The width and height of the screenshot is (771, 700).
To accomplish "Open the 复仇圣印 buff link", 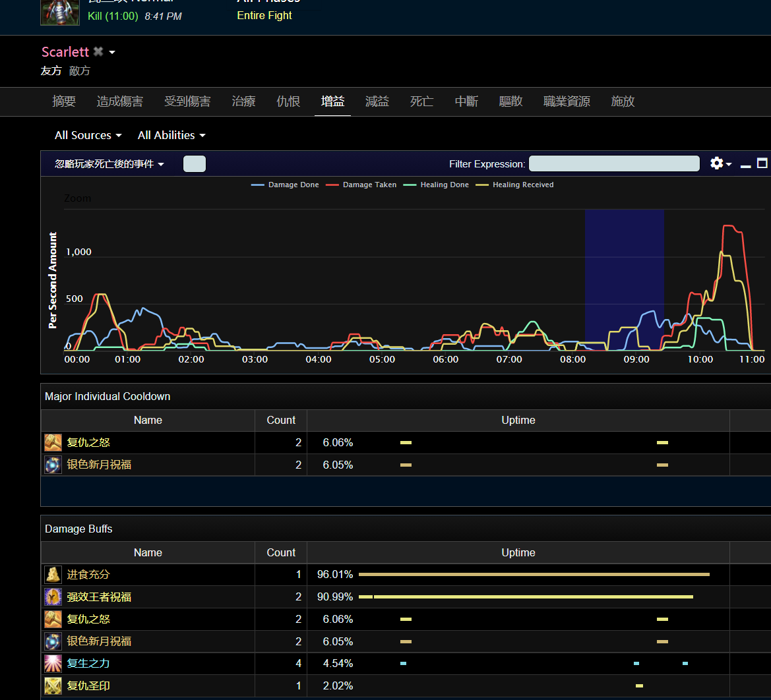I will tap(88, 685).
